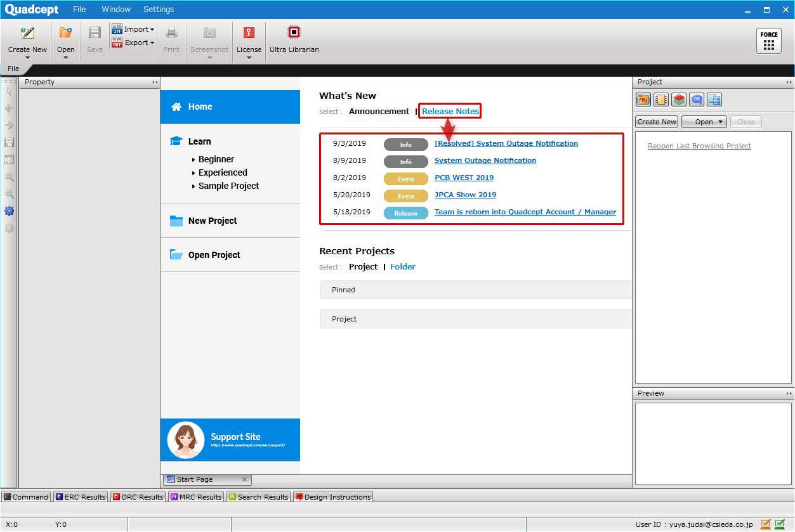Open the Export dropdown
The image size is (795, 532).
tap(133, 42)
